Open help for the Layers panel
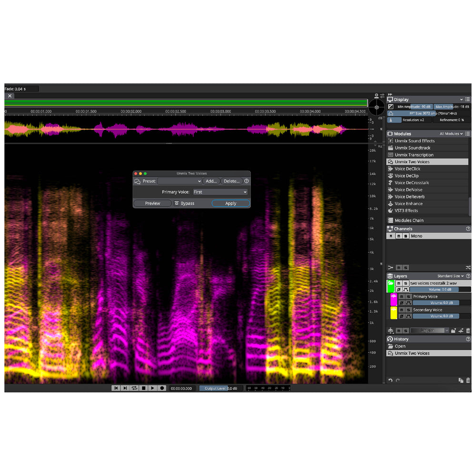Screen dimensions: 476x476 click(x=468, y=276)
